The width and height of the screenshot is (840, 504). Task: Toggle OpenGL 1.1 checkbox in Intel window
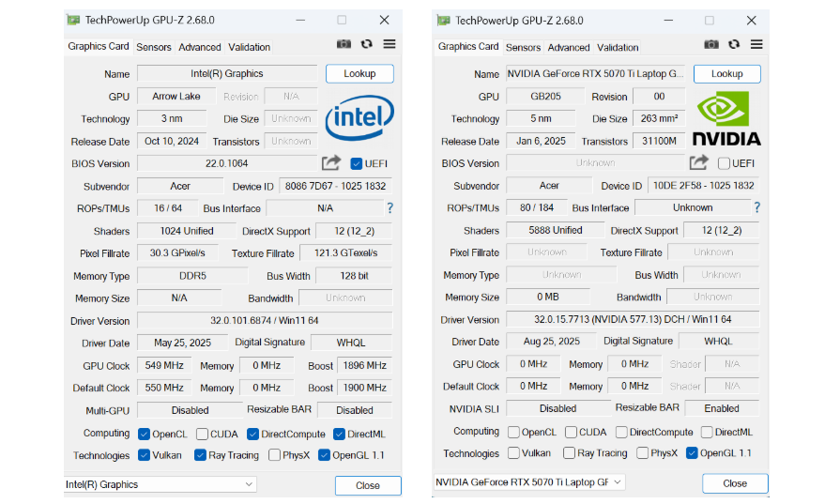(x=324, y=455)
